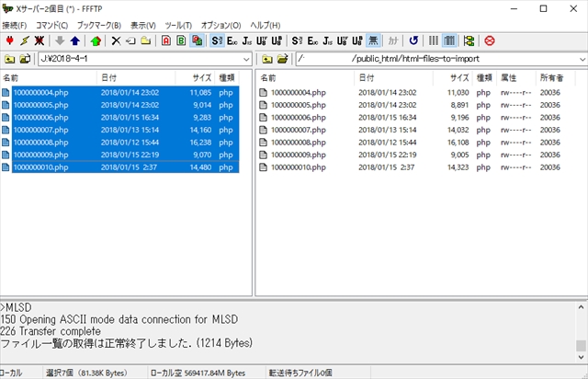Expand the remote path dropdown
The height and width of the screenshot is (379, 588).
581,59
